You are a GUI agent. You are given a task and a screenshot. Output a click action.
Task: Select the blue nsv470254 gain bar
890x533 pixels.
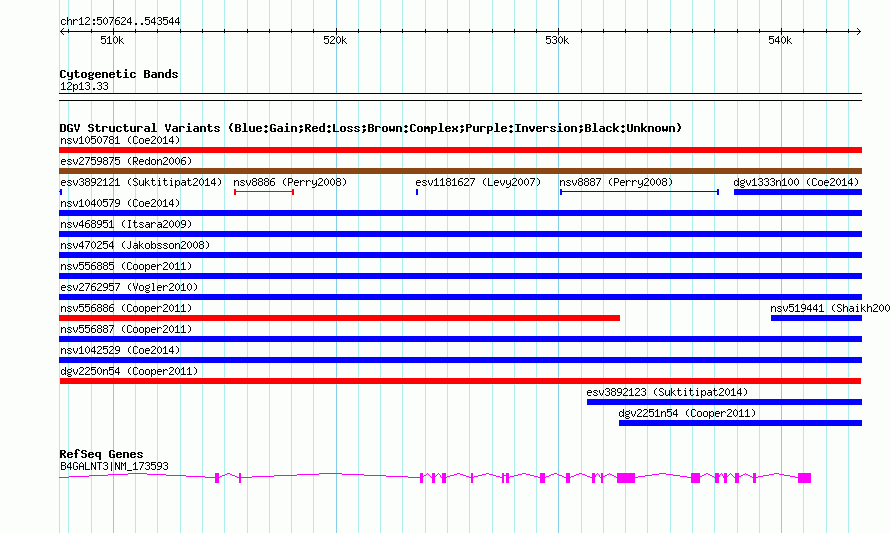pyautogui.click(x=460, y=255)
